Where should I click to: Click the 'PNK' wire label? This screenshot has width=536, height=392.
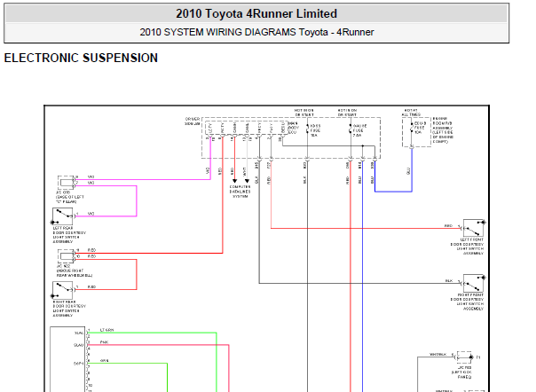(x=104, y=342)
